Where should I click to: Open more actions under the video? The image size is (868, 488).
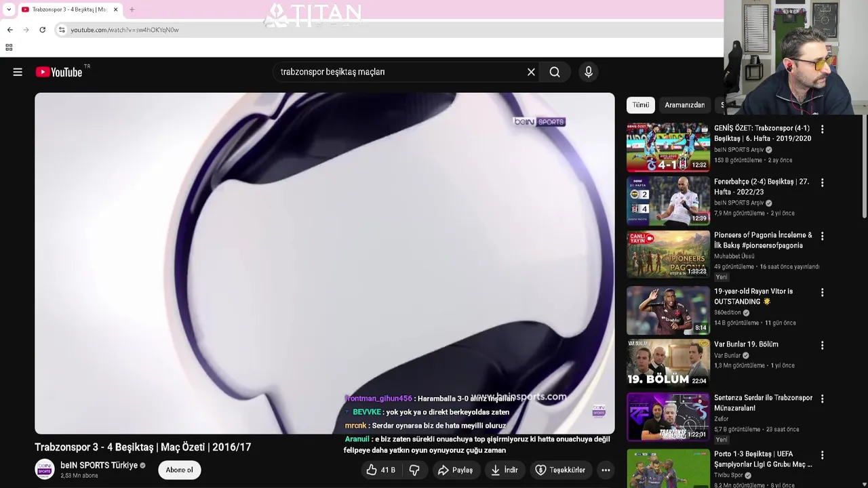pos(606,470)
